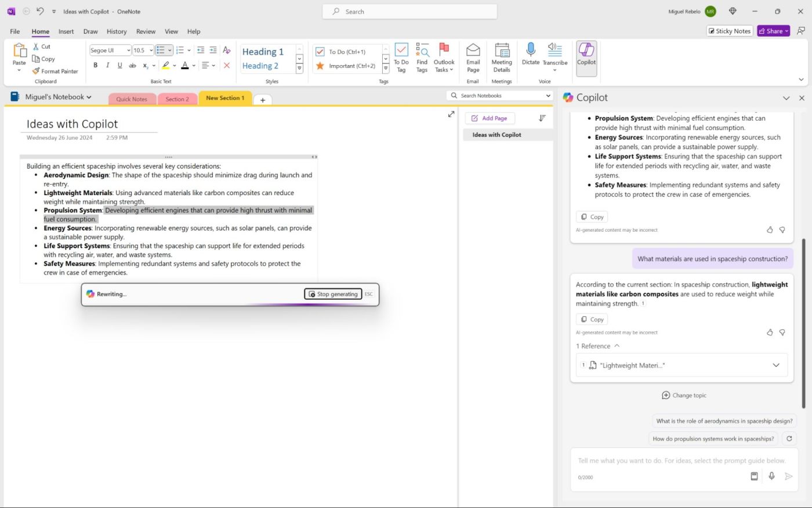Click Add Page
Screen dimensions: 812x508
[x=490, y=118]
